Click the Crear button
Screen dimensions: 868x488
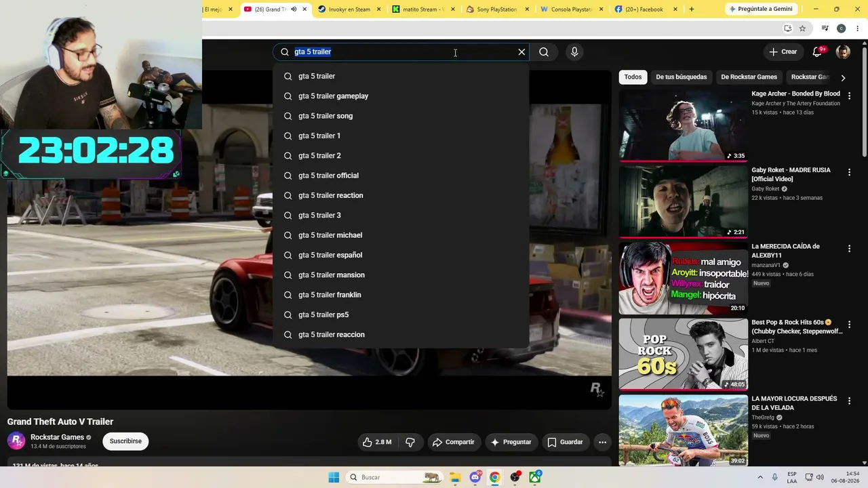click(x=783, y=52)
